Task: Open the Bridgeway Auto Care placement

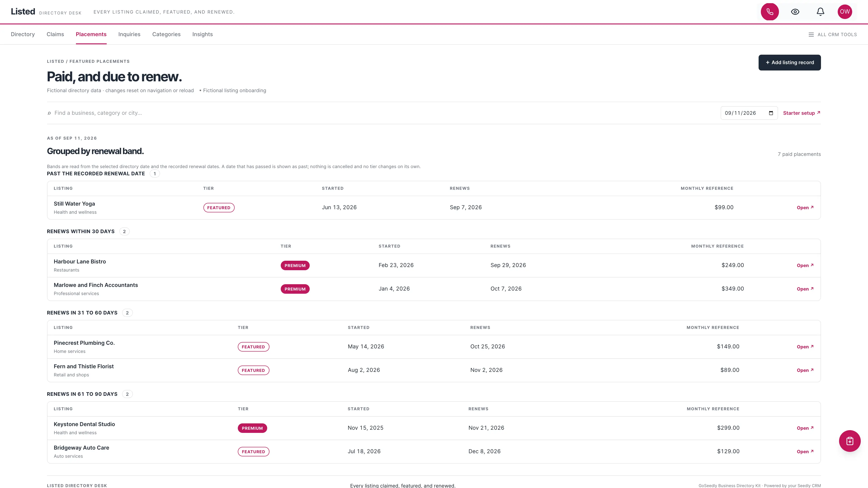Action: pyautogui.click(x=805, y=452)
